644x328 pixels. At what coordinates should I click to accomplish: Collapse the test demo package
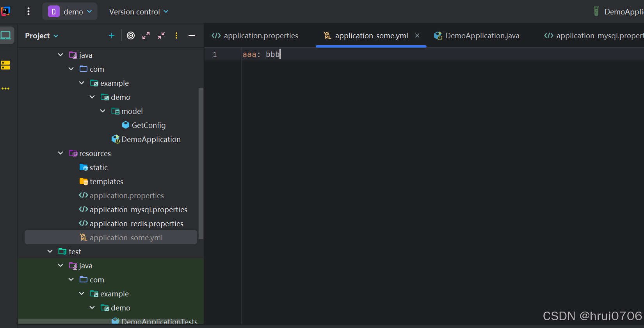pyautogui.click(x=92, y=308)
